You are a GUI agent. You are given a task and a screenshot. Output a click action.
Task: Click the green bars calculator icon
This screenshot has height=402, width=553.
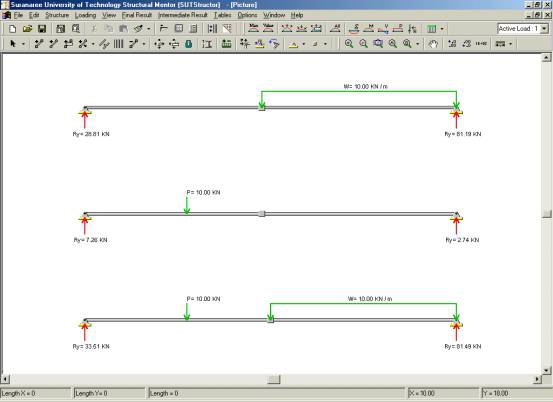[x=226, y=44]
